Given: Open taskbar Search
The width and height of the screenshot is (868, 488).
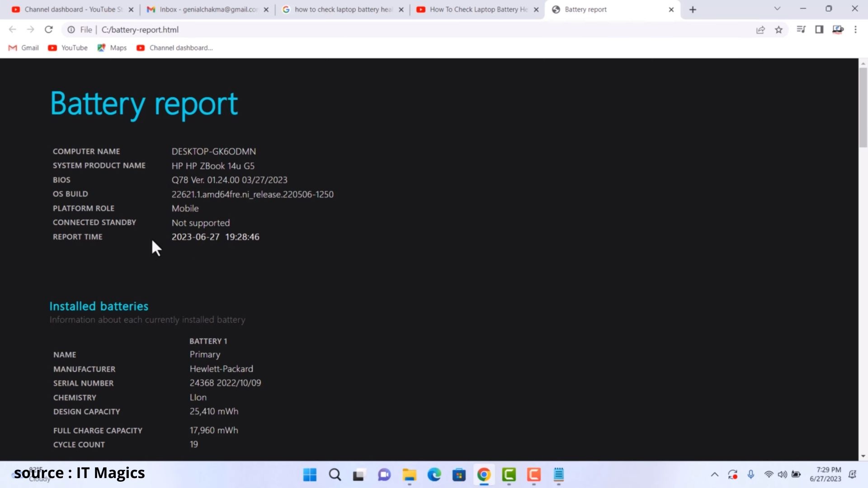Looking at the screenshot, I should click(x=335, y=475).
